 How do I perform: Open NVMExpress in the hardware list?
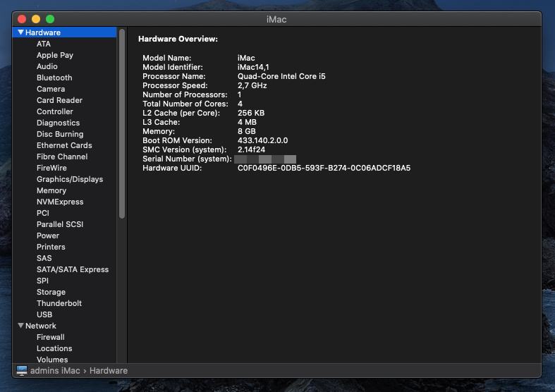(x=60, y=202)
